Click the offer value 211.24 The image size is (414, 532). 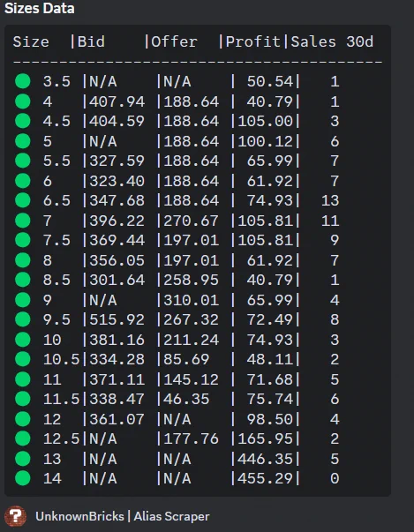tap(191, 340)
